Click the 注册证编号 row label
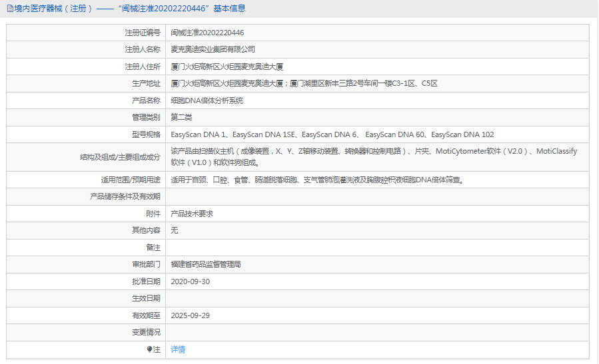 (x=142, y=33)
